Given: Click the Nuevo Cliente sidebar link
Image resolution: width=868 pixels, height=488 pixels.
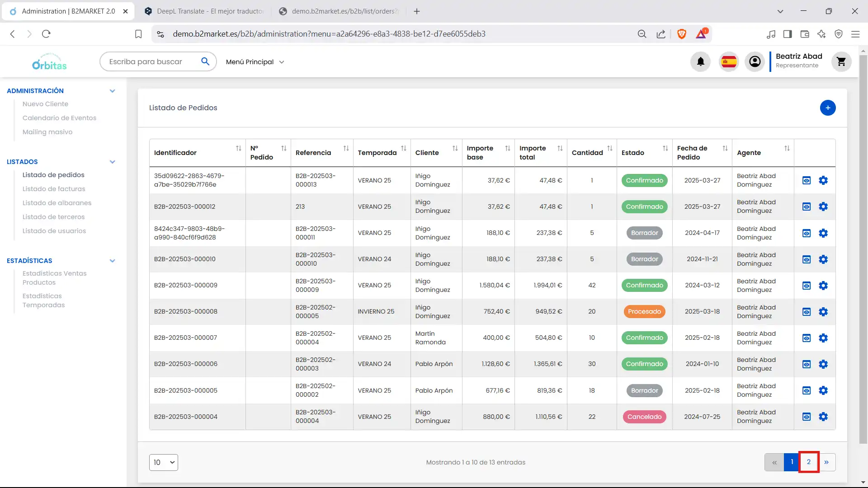Looking at the screenshot, I should (x=45, y=104).
